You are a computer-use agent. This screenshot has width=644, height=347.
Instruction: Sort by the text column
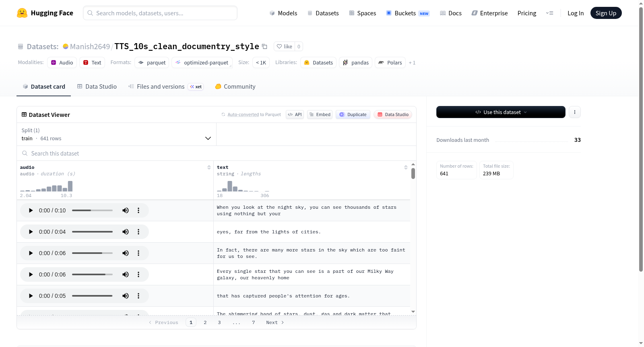tap(406, 167)
